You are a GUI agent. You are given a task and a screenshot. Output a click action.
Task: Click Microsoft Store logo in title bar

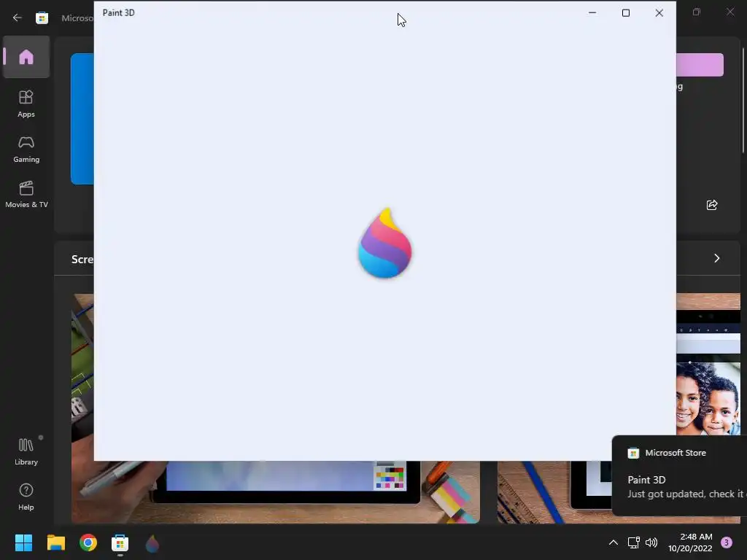pos(42,18)
